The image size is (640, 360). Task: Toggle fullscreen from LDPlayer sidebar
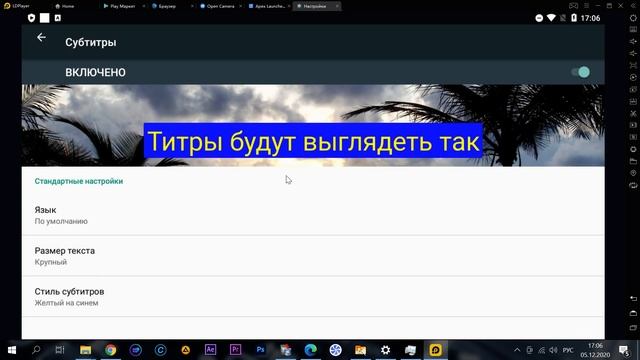tap(633, 65)
